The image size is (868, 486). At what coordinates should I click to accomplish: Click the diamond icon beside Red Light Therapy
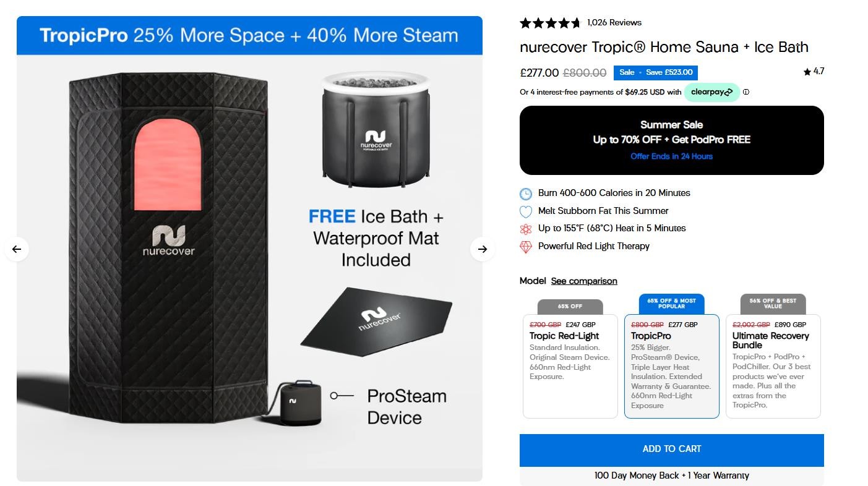[526, 247]
